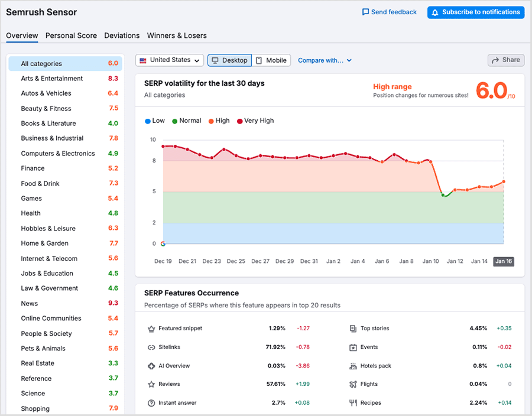Toggle the Normal legend series
The image size is (532, 416).
[187, 121]
